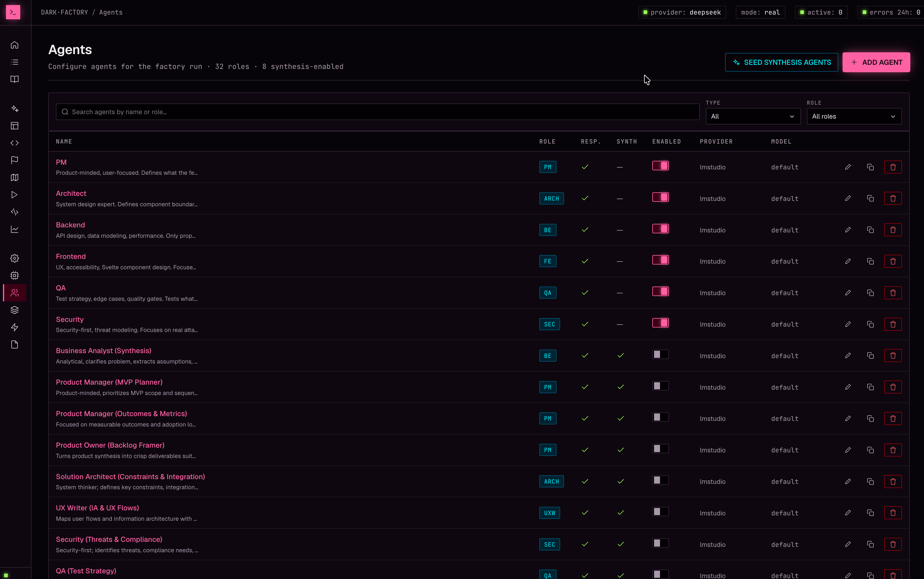Open the Role filter dropdown showing All roles
924x579 pixels.
[854, 116]
